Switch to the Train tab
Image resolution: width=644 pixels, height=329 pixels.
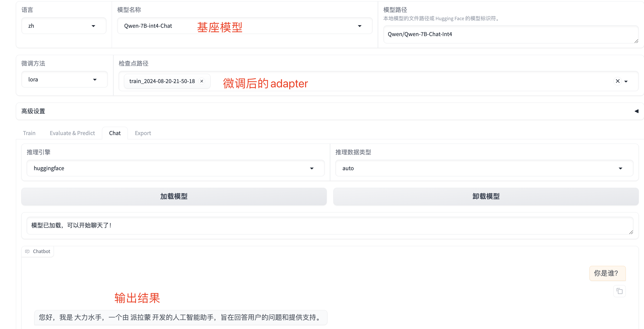click(x=29, y=133)
